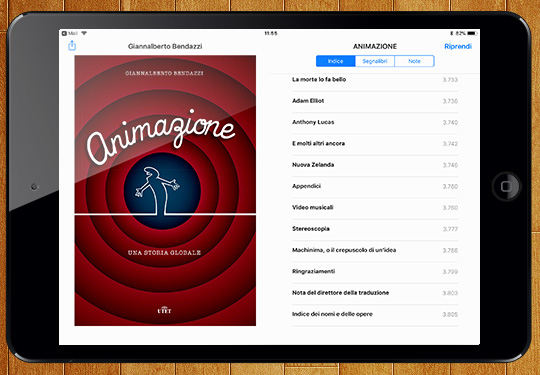
Task: Tap author name Giannalberto Bendazzi in header
Action: tap(165, 46)
